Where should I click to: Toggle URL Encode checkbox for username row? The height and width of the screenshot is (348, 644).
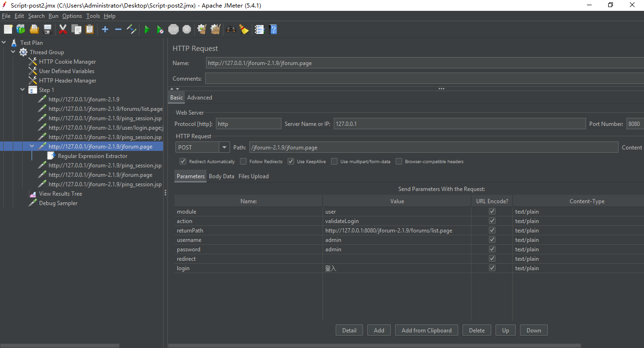[x=492, y=240]
